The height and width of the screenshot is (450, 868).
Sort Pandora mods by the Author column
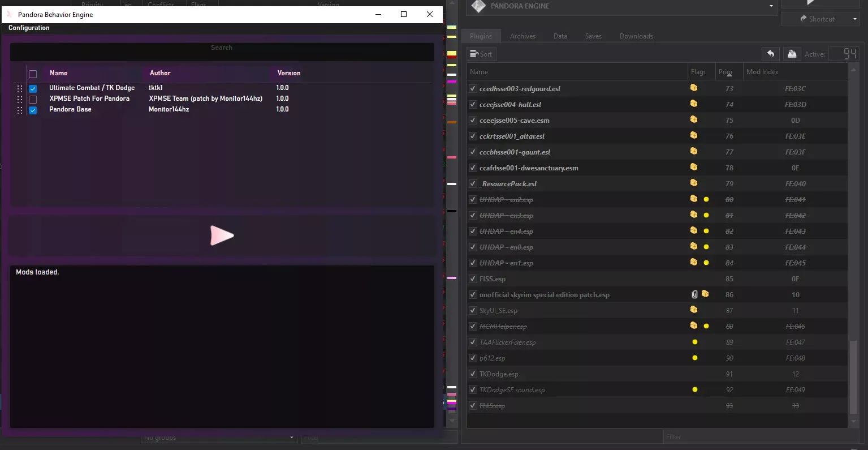[160, 73]
